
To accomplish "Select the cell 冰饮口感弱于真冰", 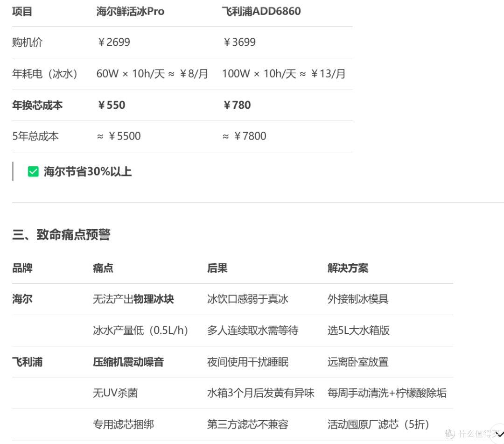I will [248, 299].
